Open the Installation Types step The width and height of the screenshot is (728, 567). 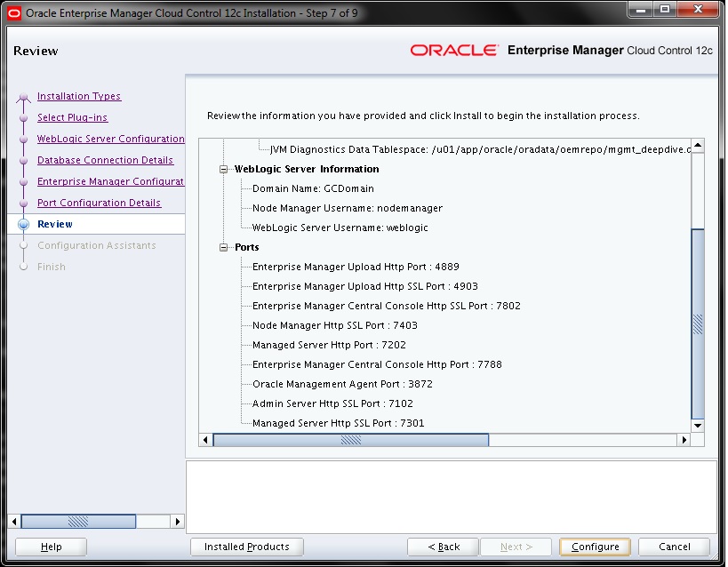point(79,96)
